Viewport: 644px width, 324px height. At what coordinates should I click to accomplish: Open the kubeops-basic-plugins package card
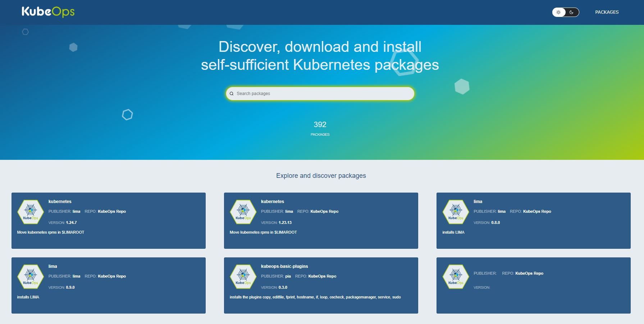coord(321,285)
